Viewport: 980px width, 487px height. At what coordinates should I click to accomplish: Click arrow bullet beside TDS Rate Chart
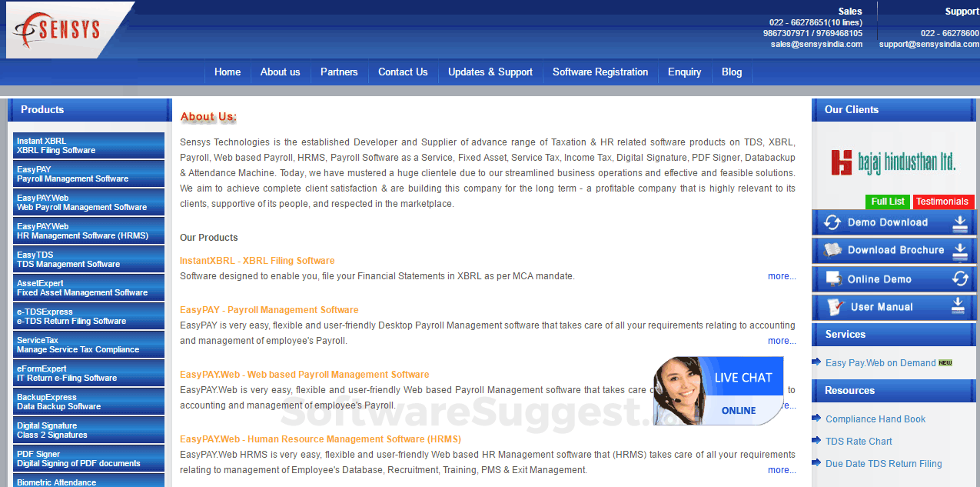[816, 441]
